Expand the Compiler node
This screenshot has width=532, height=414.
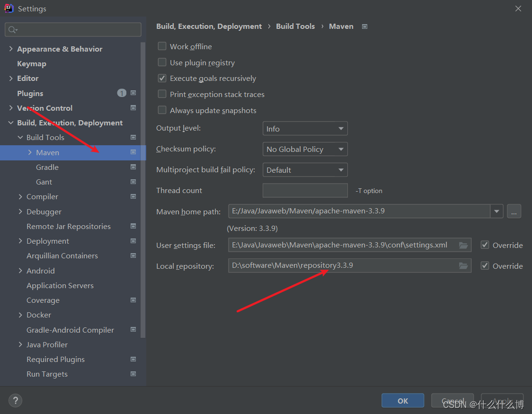click(20, 196)
